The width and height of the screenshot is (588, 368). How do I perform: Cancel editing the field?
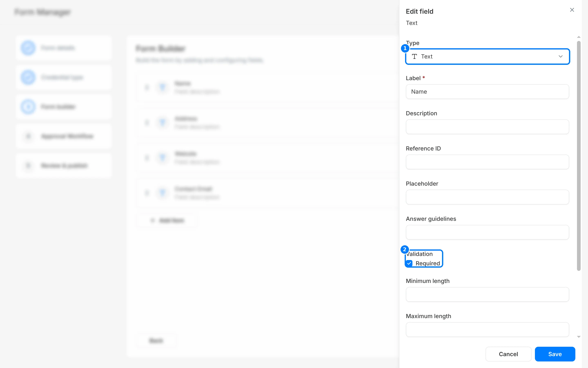508,354
